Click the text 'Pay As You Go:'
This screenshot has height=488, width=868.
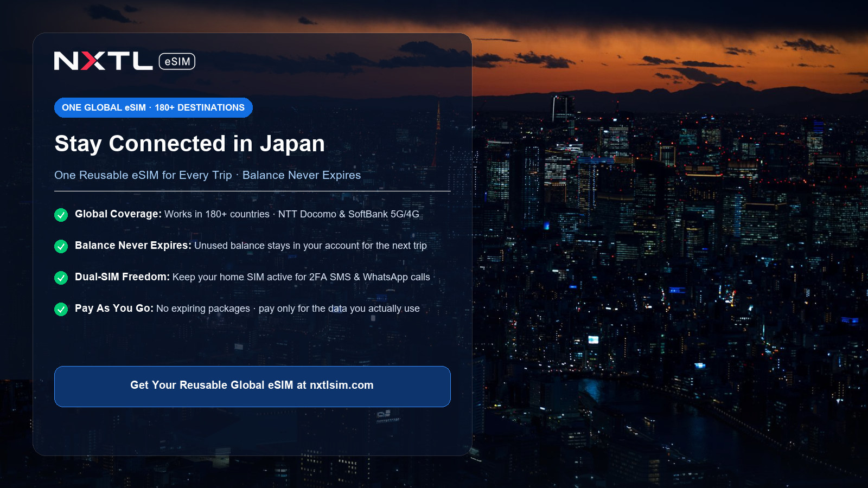coord(114,309)
